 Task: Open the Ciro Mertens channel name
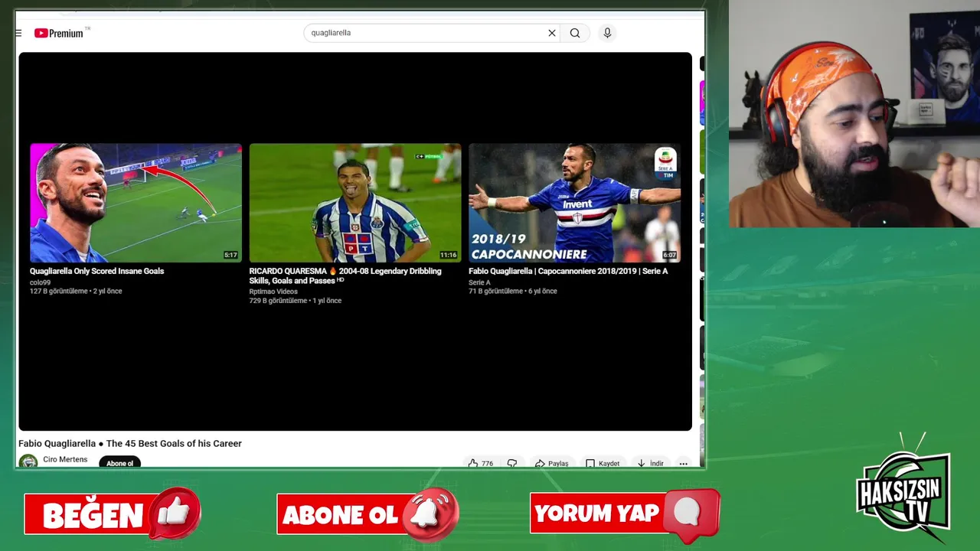coord(65,459)
